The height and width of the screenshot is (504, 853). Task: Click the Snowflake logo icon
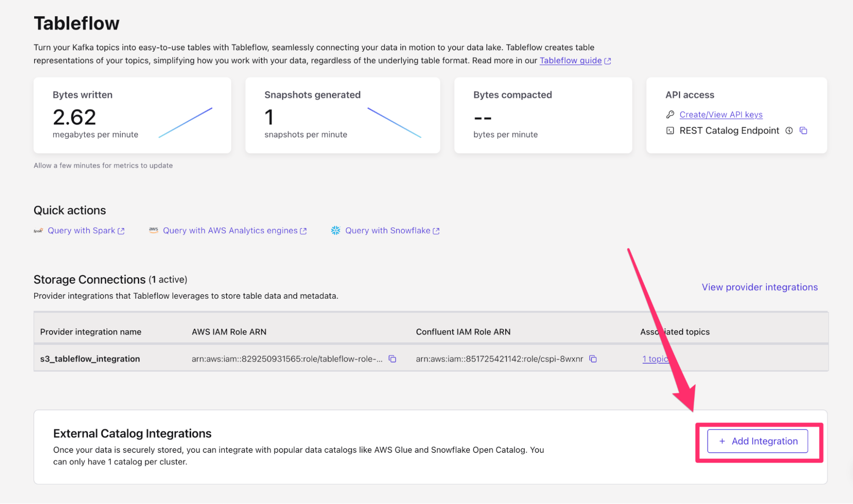click(336, 230)
